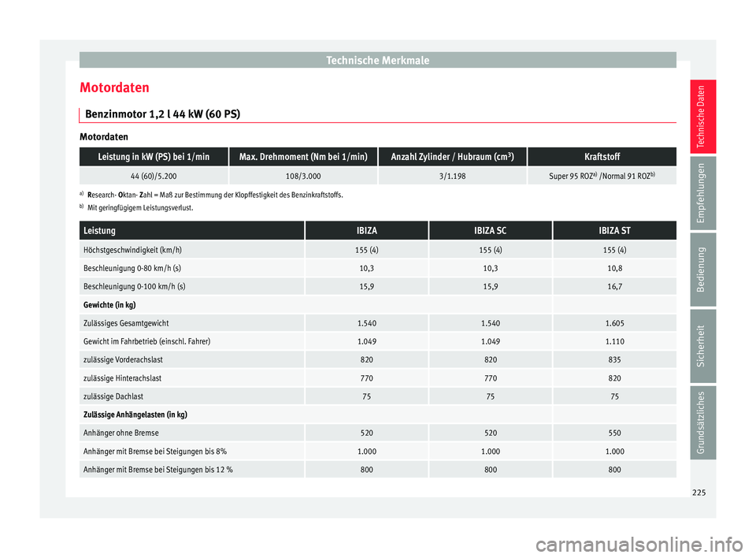Click the Anhänger ohne Bremse row label
Image resolution: width=756 pixels, height=558 pixels.
[121, 433]
